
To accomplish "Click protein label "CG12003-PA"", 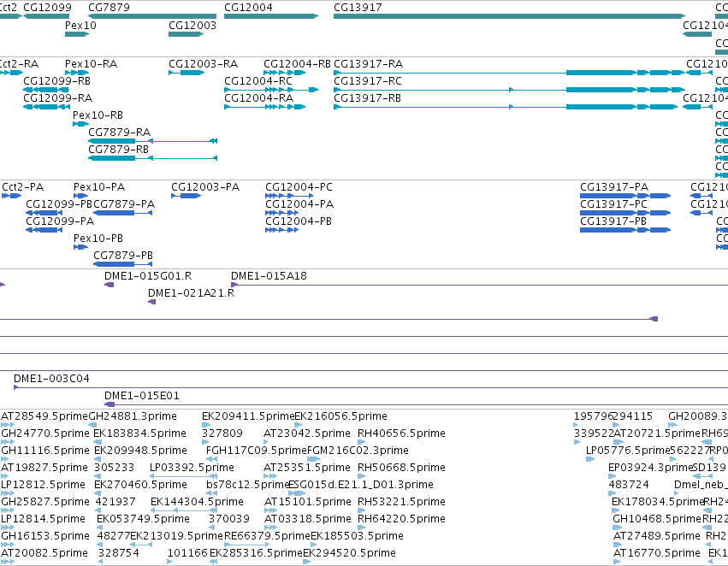I will (205, 187).
